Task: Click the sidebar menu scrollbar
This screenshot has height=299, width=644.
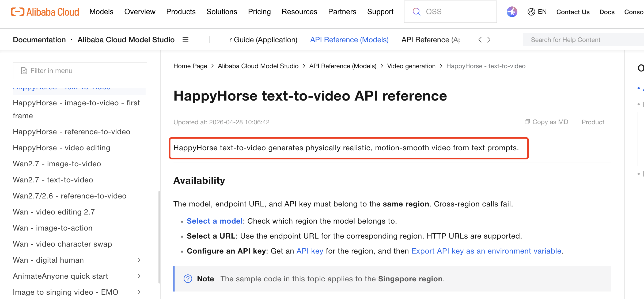Action: tap(159, 237)
